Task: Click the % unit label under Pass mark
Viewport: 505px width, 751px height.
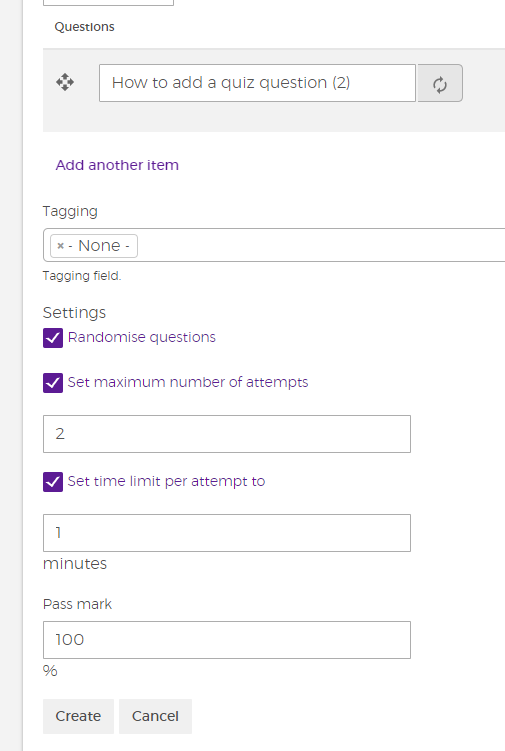Action: (x=50, y=671)
